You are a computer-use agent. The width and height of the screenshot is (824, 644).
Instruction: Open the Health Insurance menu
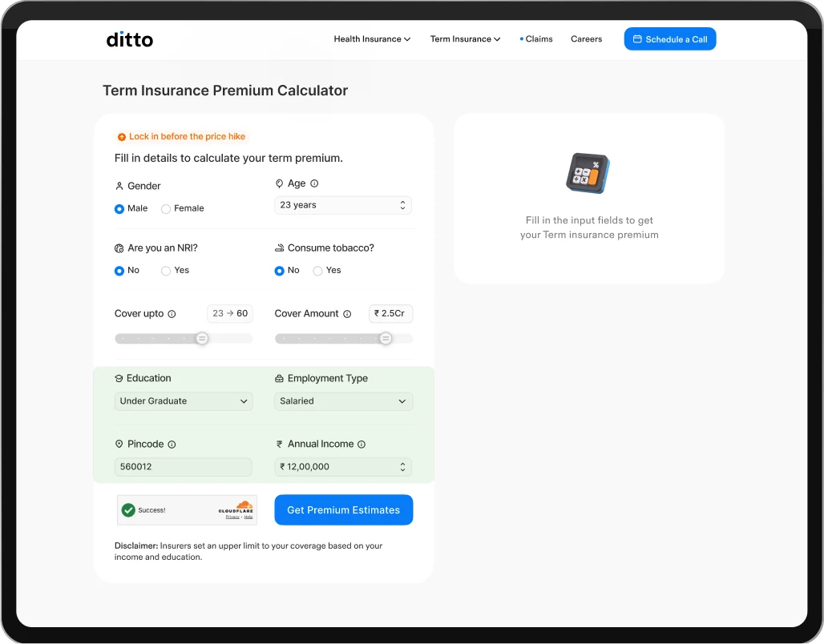click(x=372, y=39)
